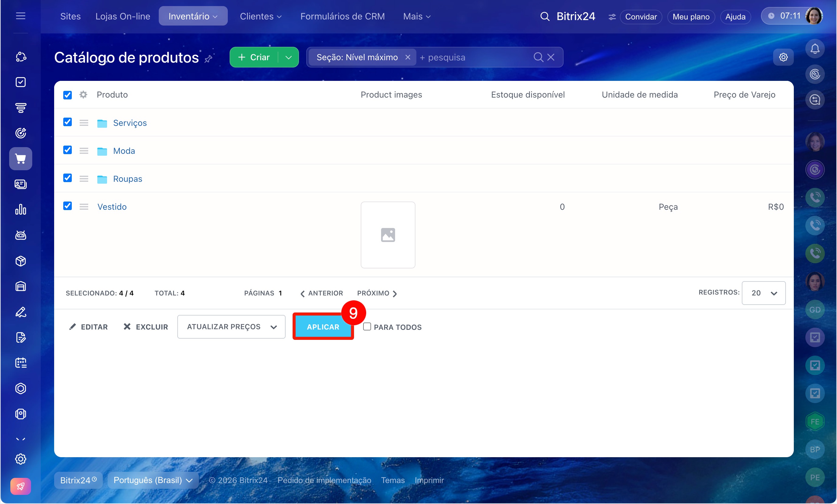Screen dimensions: 837x504
Task: Open the Moda folder link
Action: click(124, 151)
